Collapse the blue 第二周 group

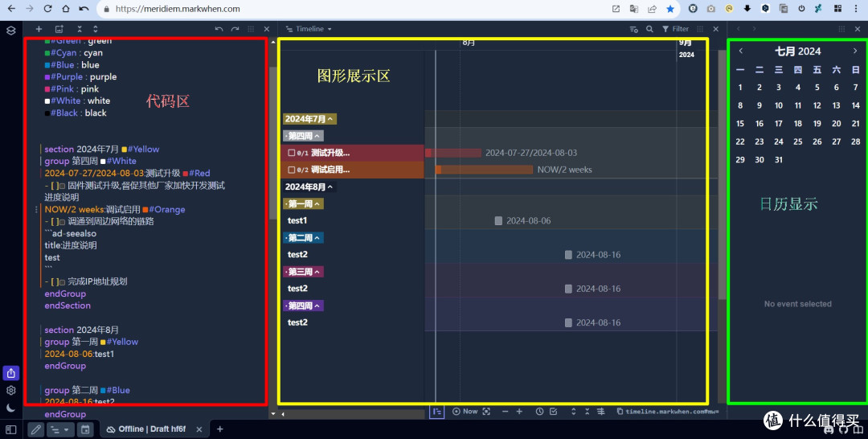click(x=303, y=237)
